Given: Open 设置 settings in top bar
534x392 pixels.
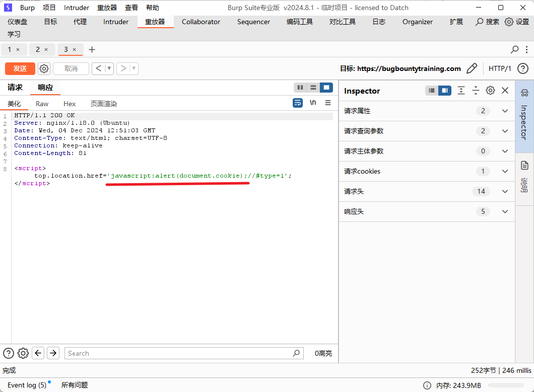Looking at the screenshot, I should [x=517, y=22].
